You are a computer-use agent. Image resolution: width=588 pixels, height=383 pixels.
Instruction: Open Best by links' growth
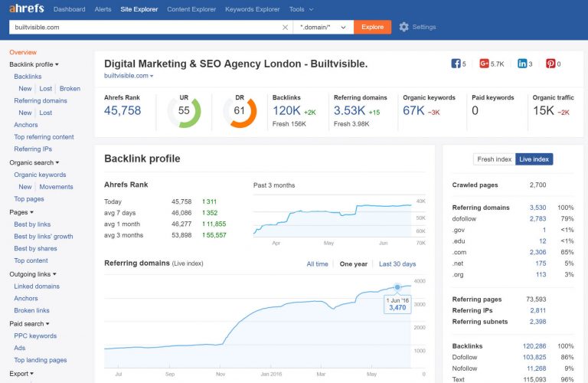coord(44,237)
